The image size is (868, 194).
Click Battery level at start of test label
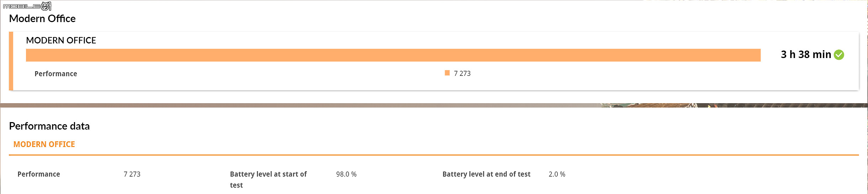268,179
